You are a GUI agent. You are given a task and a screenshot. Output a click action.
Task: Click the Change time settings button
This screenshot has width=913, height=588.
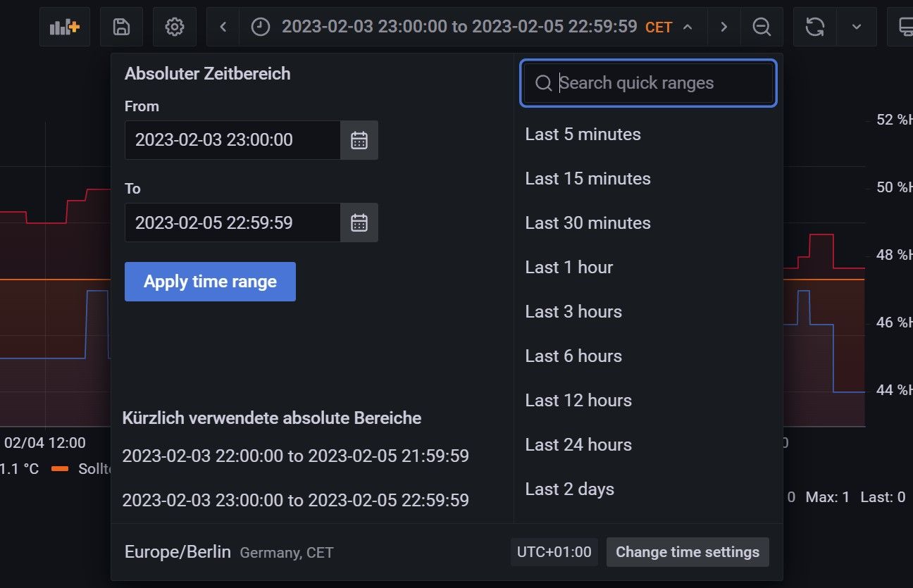point(688,552)
